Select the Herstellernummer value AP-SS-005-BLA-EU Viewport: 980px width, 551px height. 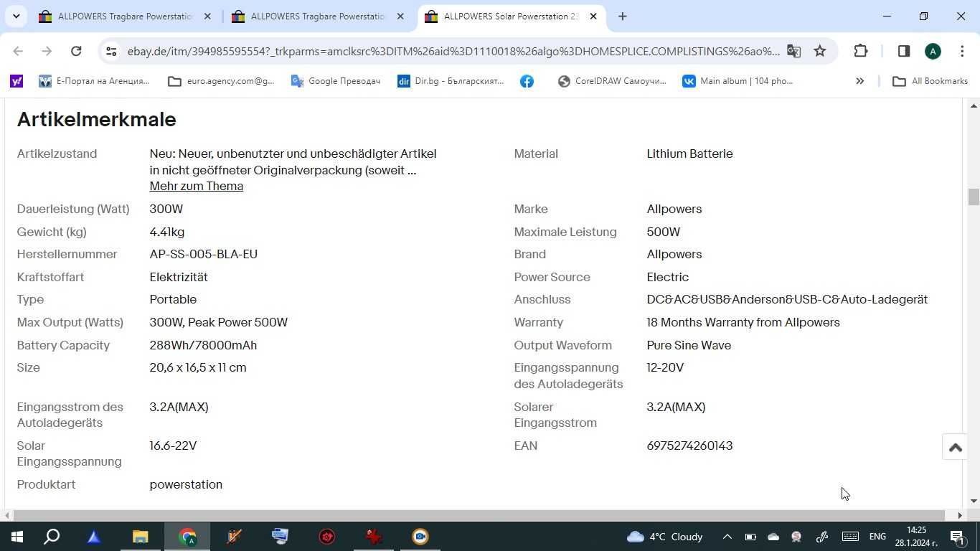[203, 254]
